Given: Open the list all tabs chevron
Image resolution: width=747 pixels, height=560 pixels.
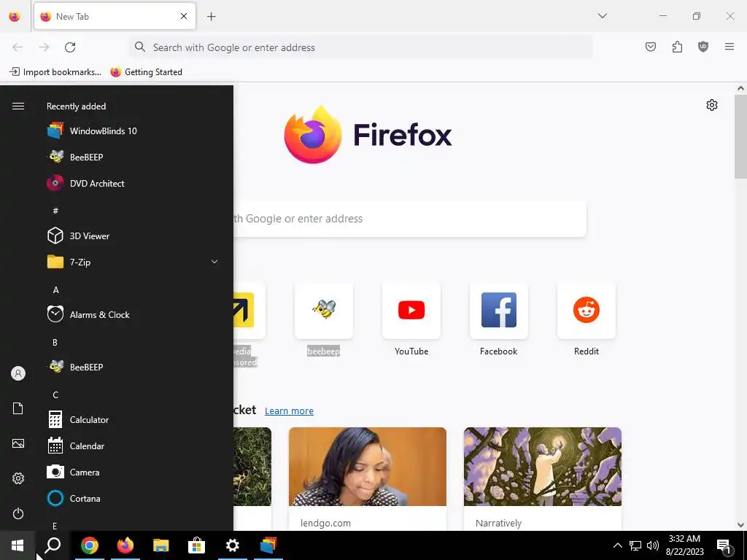Looking at the screenshot, I should pyautogui.click(x=603, y=16).
